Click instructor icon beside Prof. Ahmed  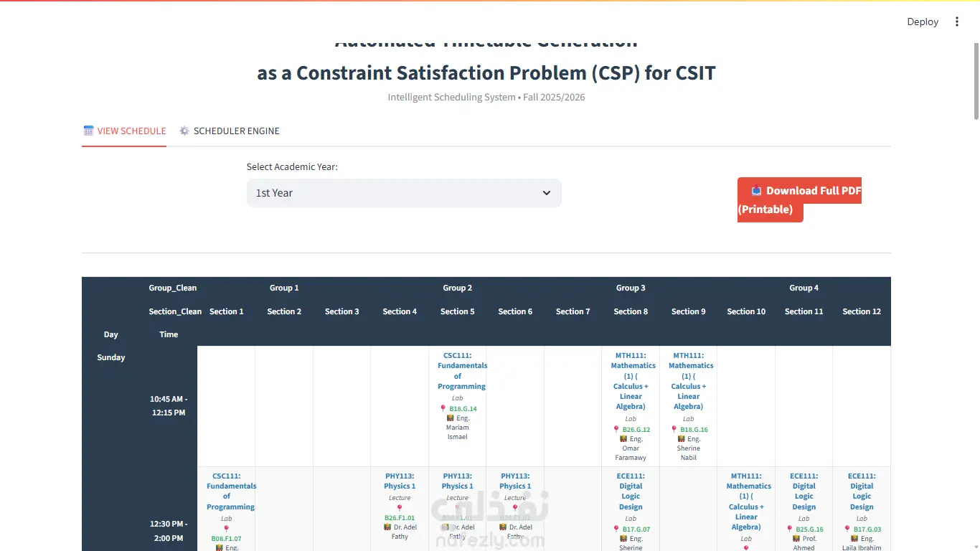tap(796, 538)
